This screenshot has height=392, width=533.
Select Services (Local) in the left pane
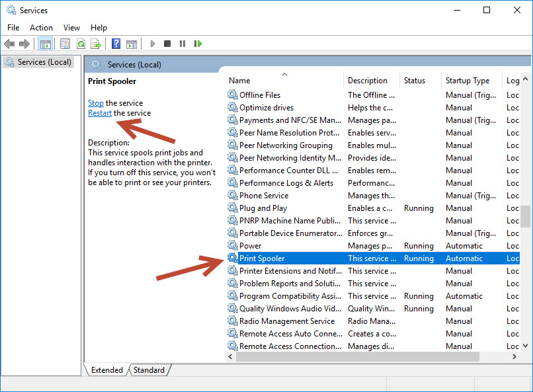tap(43, 61)
